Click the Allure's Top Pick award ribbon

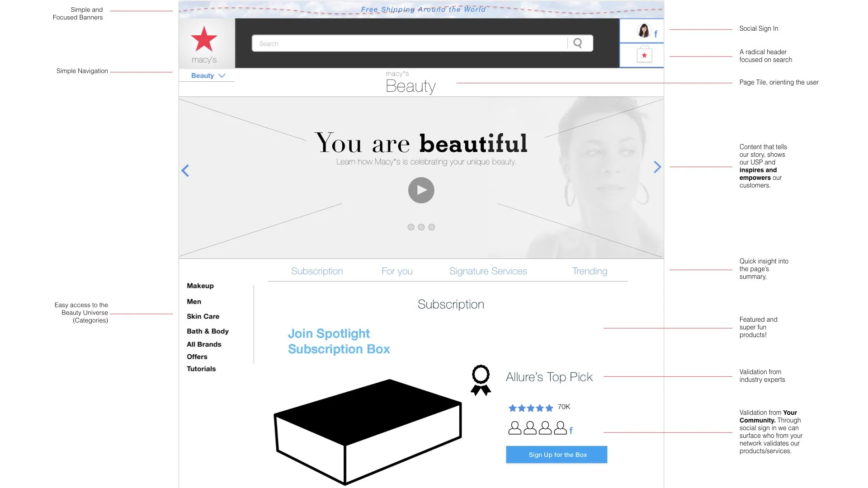pyautogui.click(x=481, y=380)
